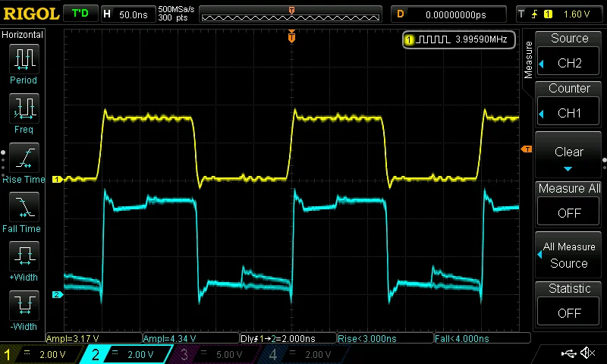Screen dimensions: 607x364
Task: Click the Rise<3.000ns measurement
Action: click(385, 338)
